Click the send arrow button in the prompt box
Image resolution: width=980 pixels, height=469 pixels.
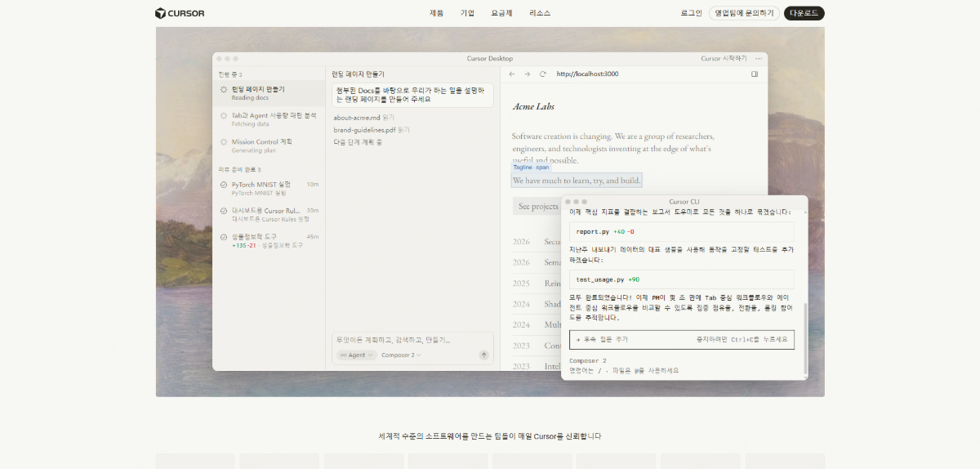[483, 355]
